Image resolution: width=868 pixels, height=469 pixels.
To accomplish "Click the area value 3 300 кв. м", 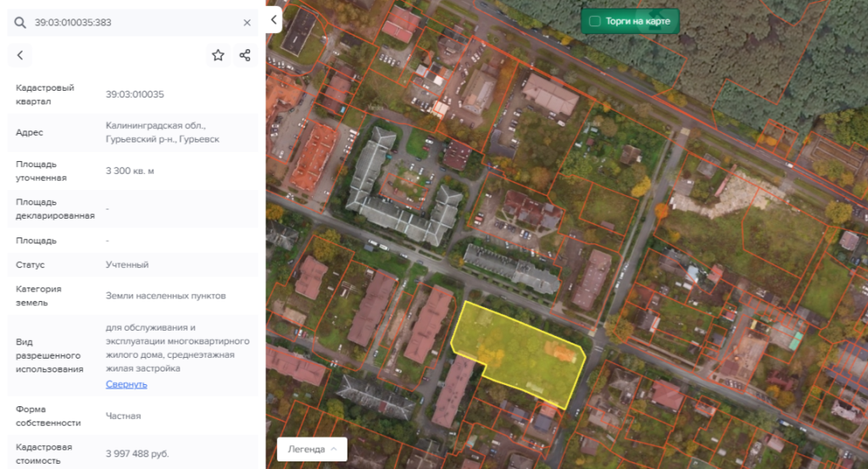I will pyautogui.click(x=130, y=170).
